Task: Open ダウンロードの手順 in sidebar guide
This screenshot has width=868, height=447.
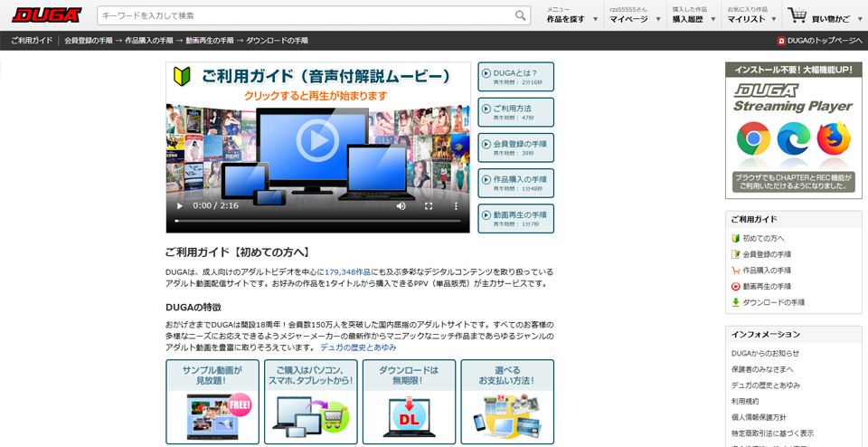Action: [773, 302]
